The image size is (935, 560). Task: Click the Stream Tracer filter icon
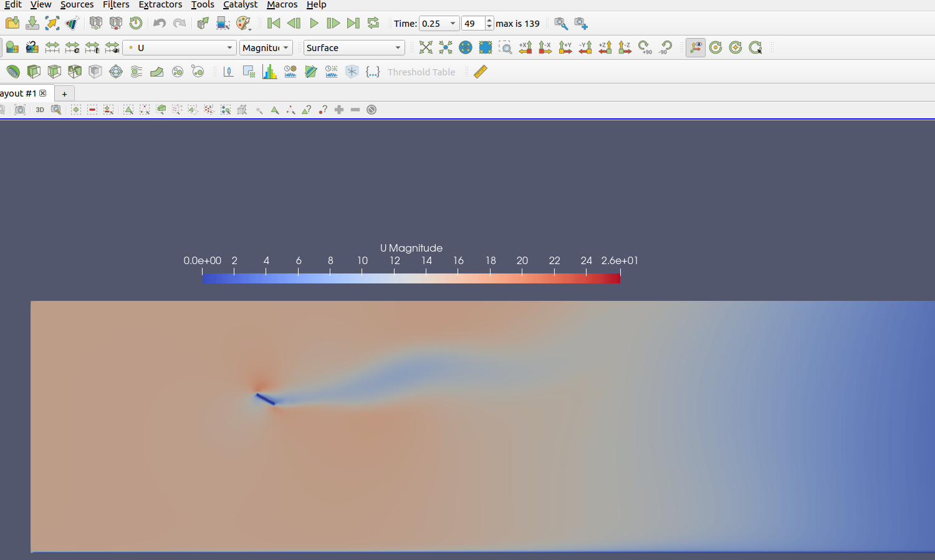point(136,72)
